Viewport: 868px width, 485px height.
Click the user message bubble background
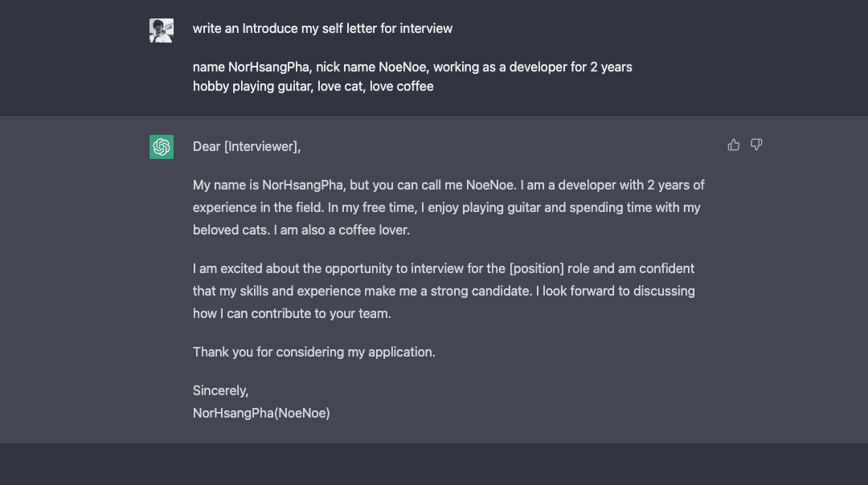434,56
